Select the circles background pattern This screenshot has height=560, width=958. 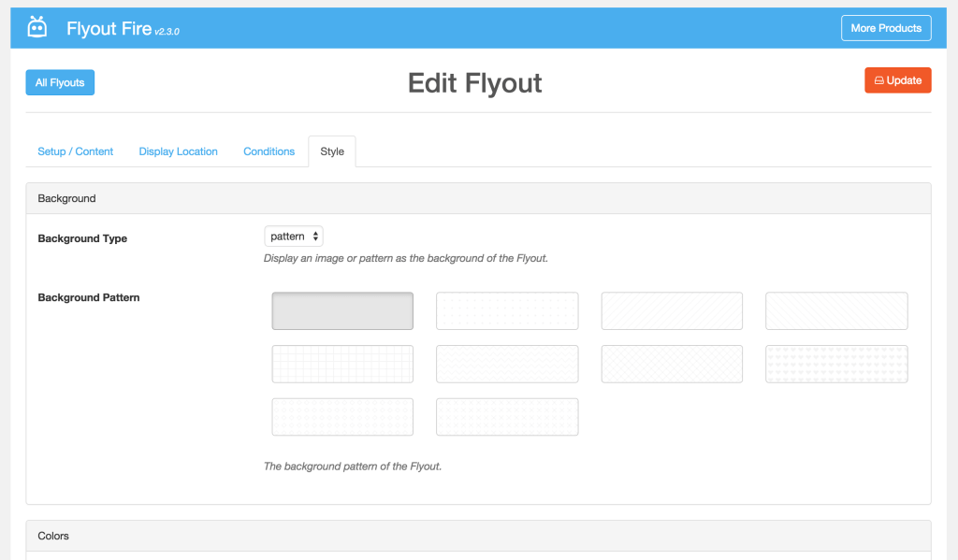coord(342,417)
